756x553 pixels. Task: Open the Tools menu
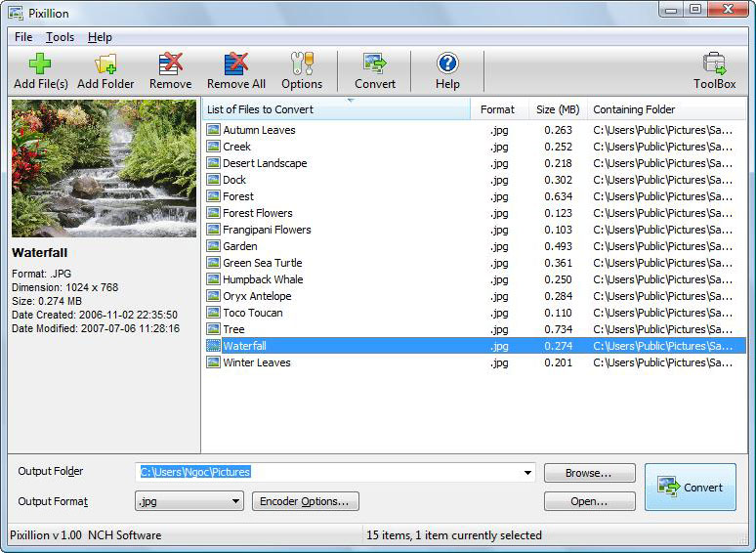(60, 37)
